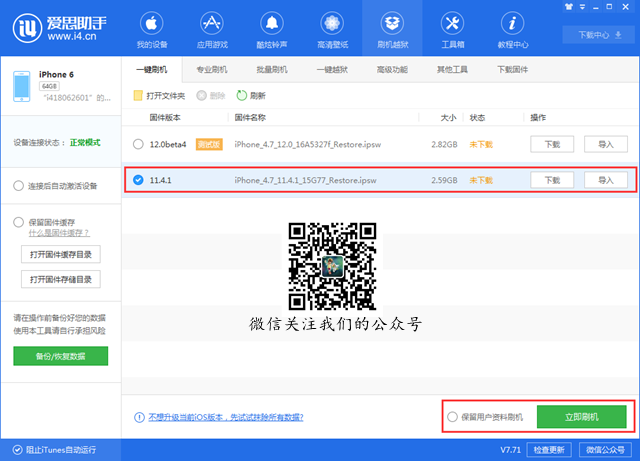Click the 2.59GB size value

click(444, 180)
